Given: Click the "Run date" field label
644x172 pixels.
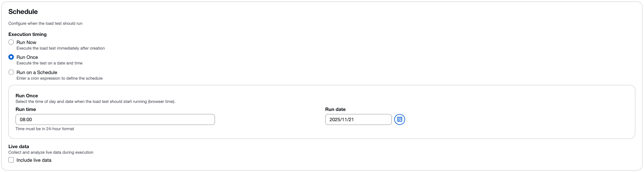Looking at the screenshot, I should (x=335, y=109).
